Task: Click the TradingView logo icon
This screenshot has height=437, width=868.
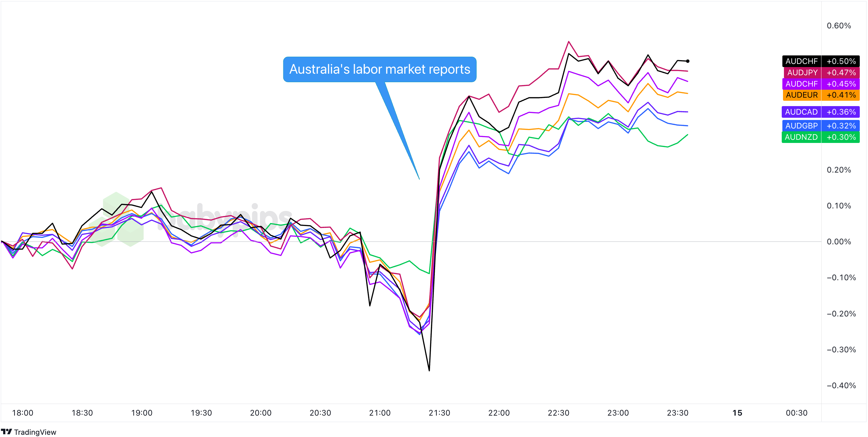Action: (6, 432)
